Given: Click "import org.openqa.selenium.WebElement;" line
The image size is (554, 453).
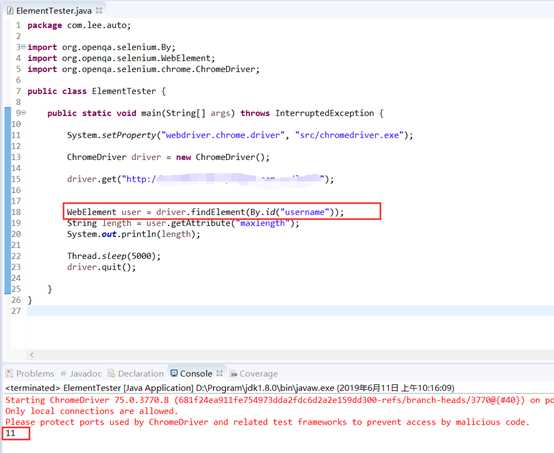Looking at the screenshot, I should click(x=121, y=58).
